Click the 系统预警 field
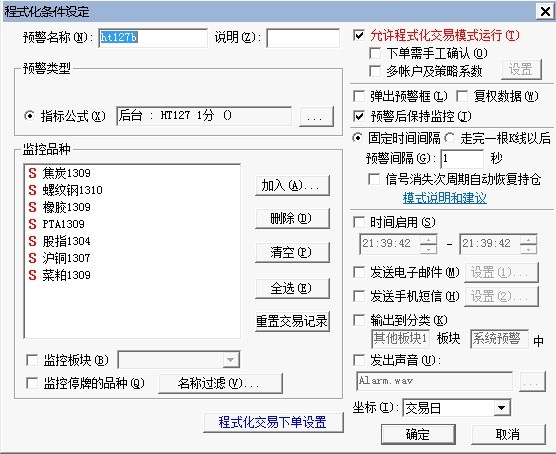Image resolution: width=556 pixels, height=454 pixels. 499,339
